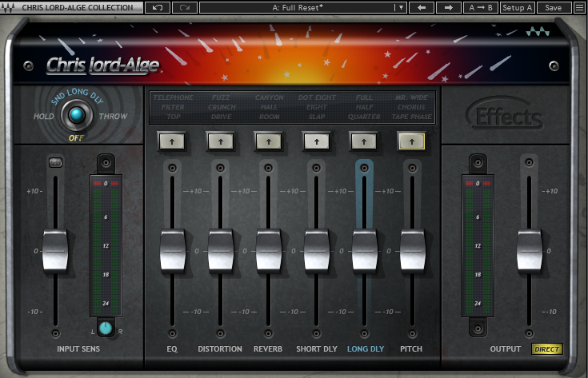Switch to Setup A
The height and width of the screenshot is (378, 588).
518,8
